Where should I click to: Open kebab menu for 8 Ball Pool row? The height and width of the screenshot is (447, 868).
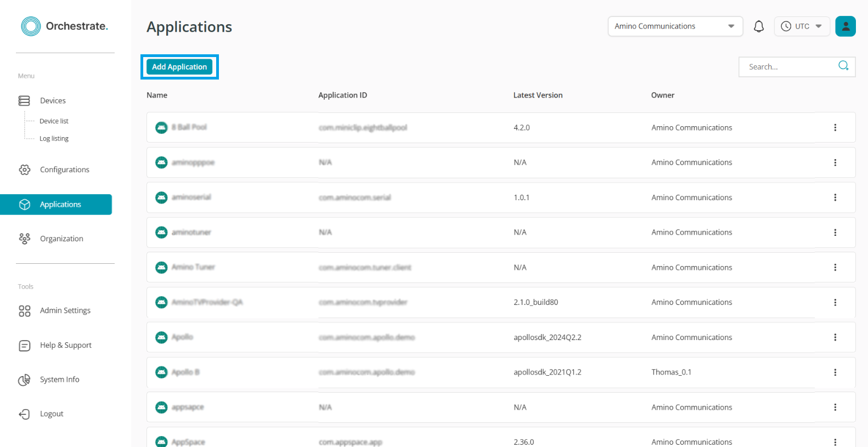coord(835,128)
